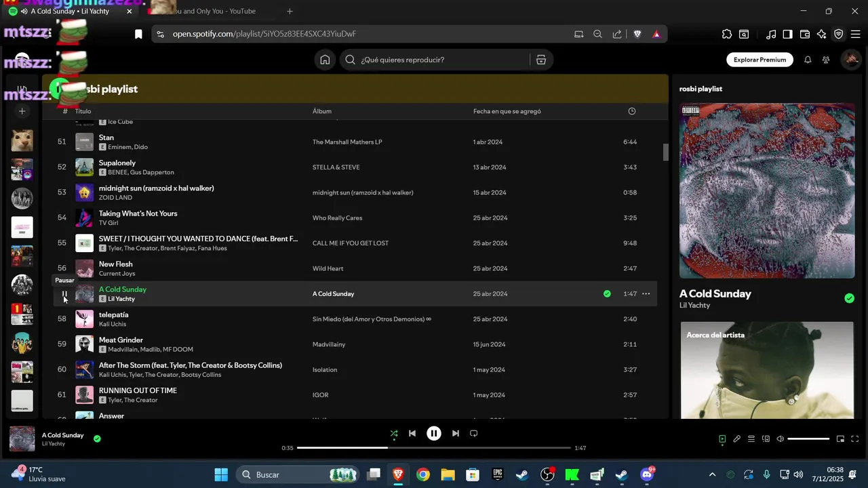Switch to the A Cold Sunday browser tab
The height and width of the screenshot is (488, 868).
click(x=70, y=12)
